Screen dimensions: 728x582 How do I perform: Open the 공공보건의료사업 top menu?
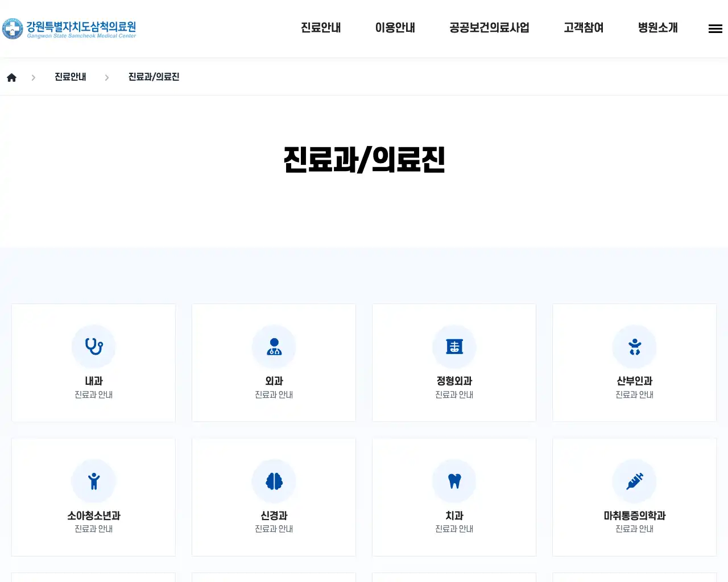click(x=489, y=28)
